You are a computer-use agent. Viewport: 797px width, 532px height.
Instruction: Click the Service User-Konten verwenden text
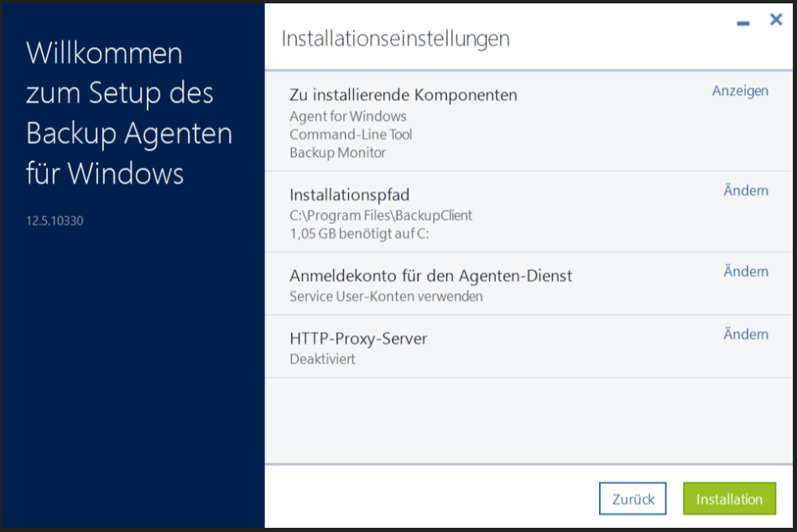point(386,296)
